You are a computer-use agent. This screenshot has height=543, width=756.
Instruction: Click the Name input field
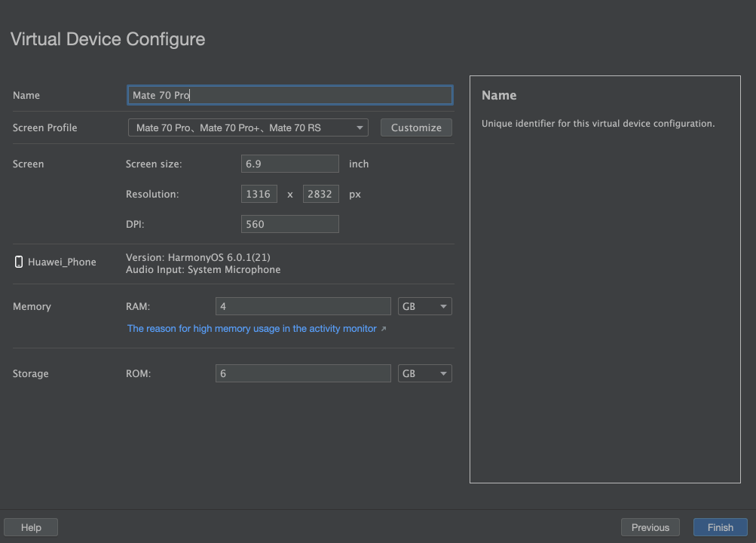click(x=289, y=95)
